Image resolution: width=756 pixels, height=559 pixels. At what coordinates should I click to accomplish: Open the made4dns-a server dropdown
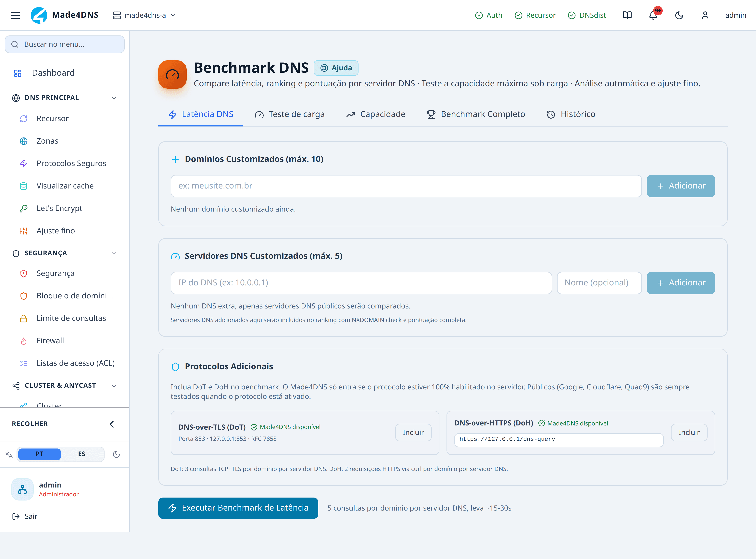pos(145,15)
